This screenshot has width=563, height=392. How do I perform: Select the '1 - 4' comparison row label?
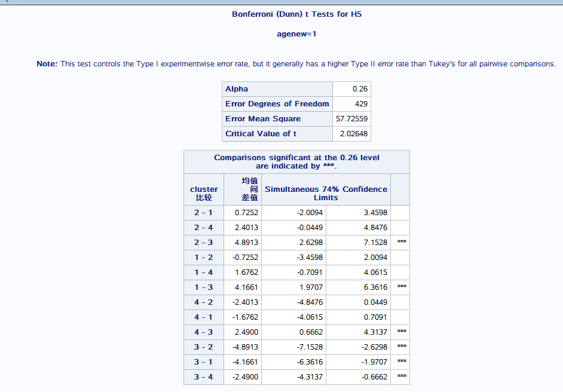click(204, 272)
